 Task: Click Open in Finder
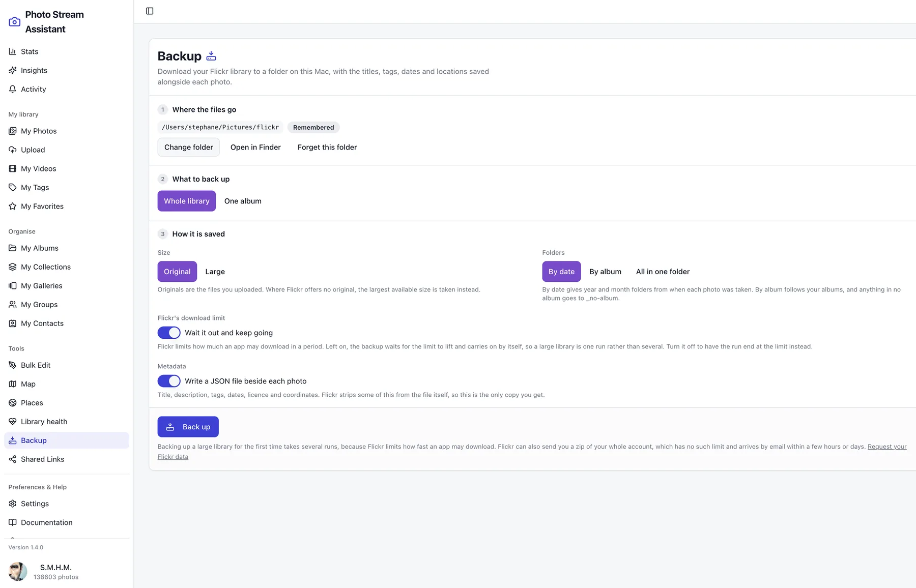coord(255,147)
